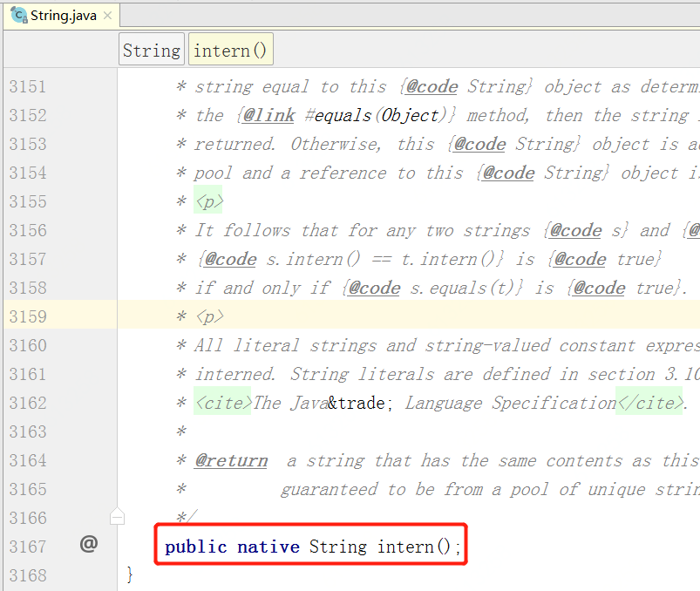This screenshot has width=700, height=591.
Task: Click line number 3163 in gutter
Action: pyautogui.click(x=28, y=431)
